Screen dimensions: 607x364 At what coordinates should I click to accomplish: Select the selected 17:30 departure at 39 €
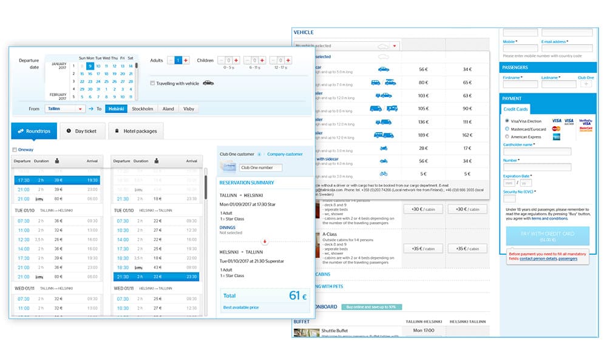57,180
